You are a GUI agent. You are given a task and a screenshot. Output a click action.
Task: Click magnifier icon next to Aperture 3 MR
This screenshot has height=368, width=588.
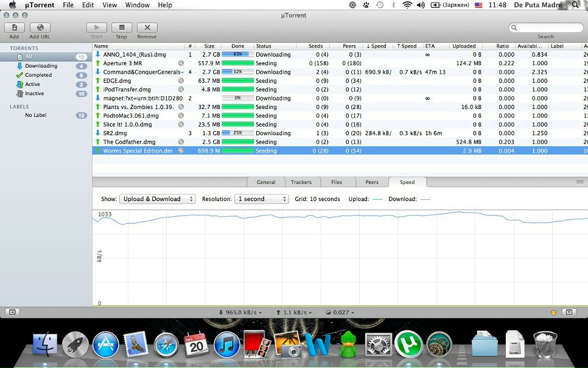point(181,63)
